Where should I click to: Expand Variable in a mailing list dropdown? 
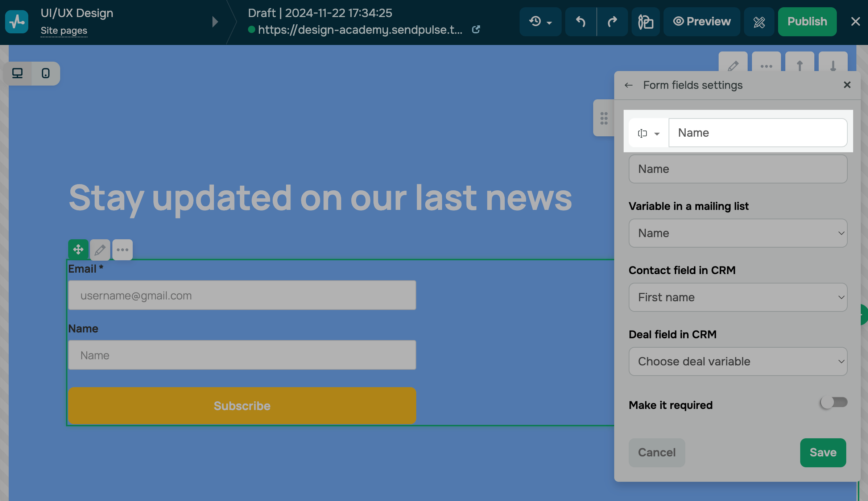click(x=738, y=233)
